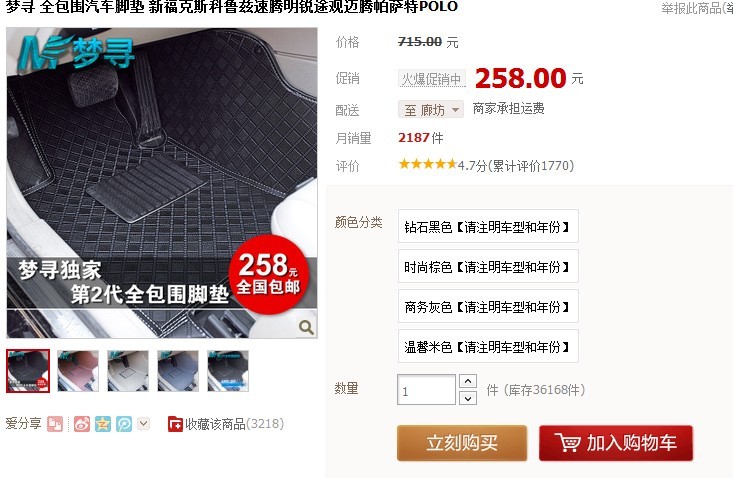Select 时尚棕色 color option

(x=488, y=266)
